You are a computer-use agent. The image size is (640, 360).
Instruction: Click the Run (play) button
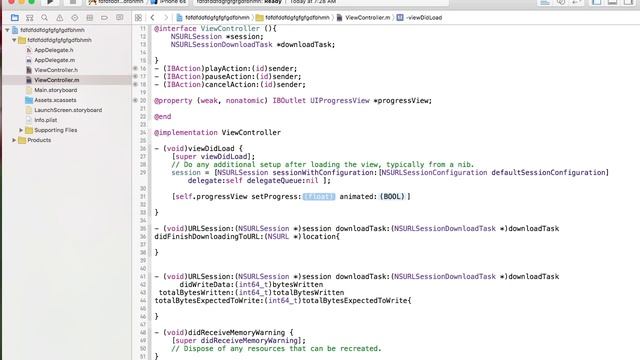[50, 2]
